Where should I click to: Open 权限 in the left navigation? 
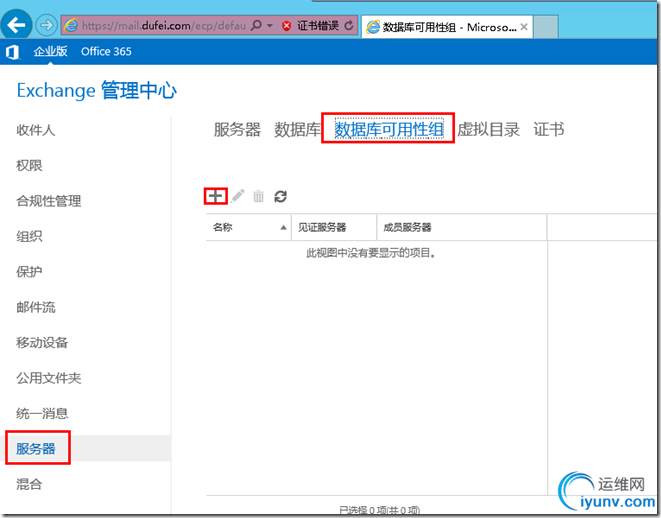pyautogui.click(x=29, y=166)
